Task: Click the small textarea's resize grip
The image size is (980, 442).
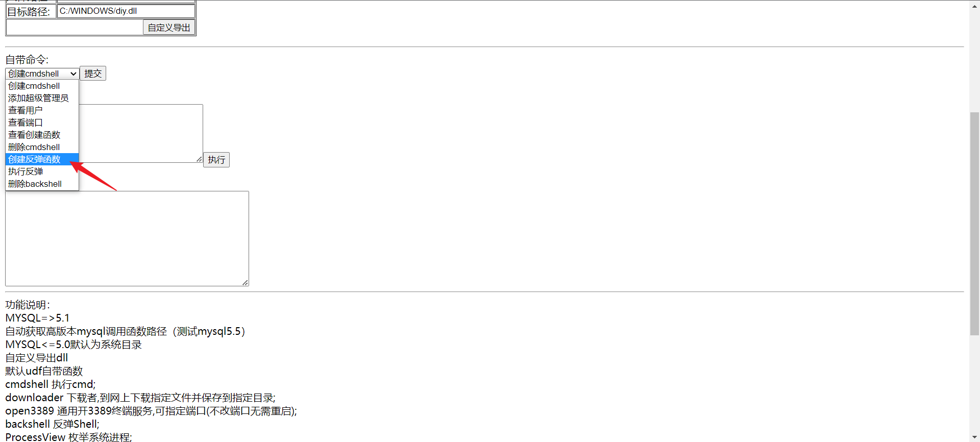Action: pyautogui.click(x=200, y=159)
